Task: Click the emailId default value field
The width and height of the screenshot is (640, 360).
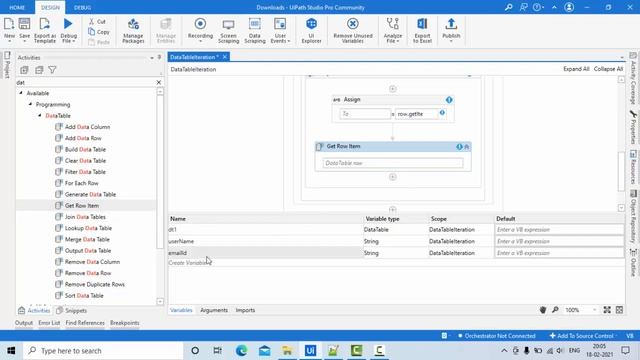Action: [x=559, y=253]
